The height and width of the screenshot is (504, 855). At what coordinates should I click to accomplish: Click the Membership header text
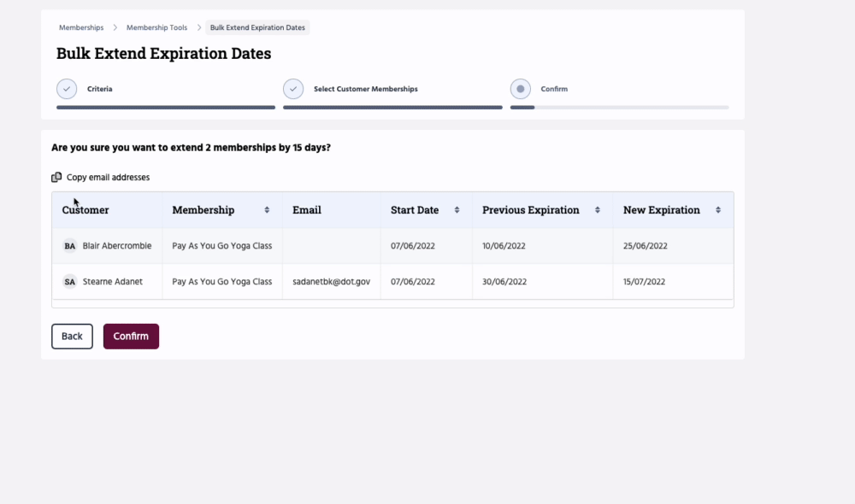pos(203,210)
